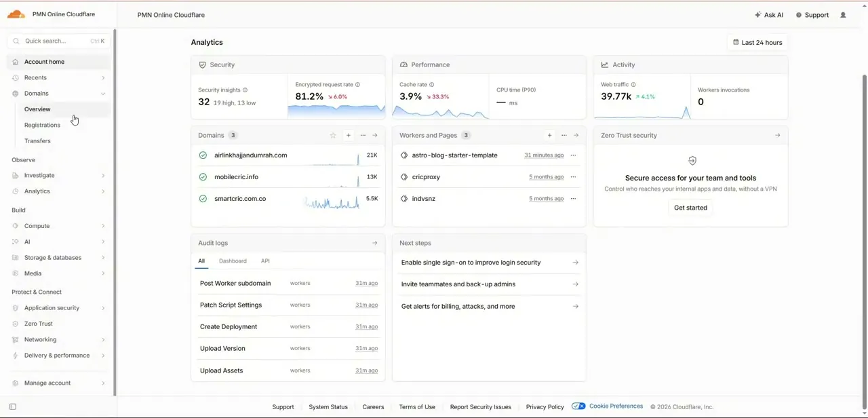The image size is (868, 418).
Task: Expand the Investigate sidebar section
Action: click(x=103, y=176)
